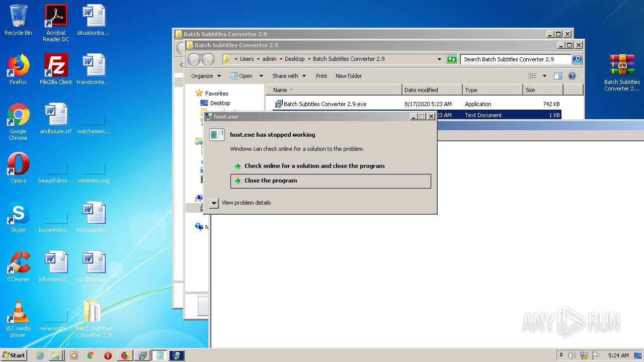Open the situationba... Word document icon

94,20
